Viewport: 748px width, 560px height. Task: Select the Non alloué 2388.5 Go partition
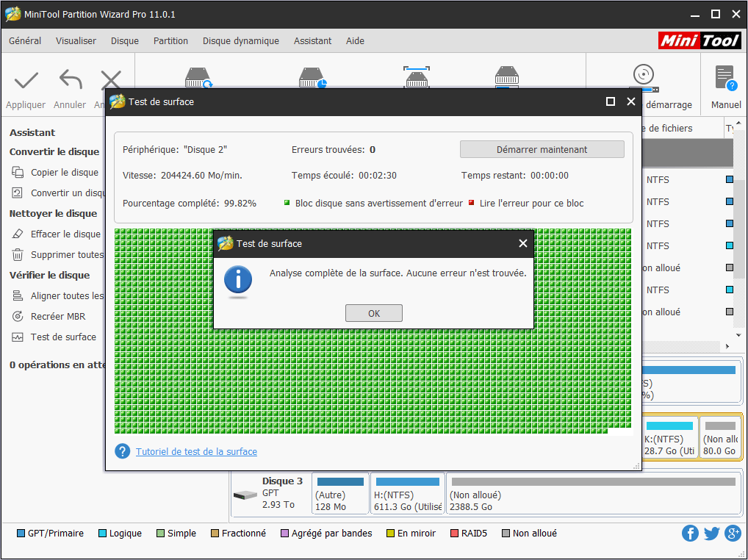593,494
